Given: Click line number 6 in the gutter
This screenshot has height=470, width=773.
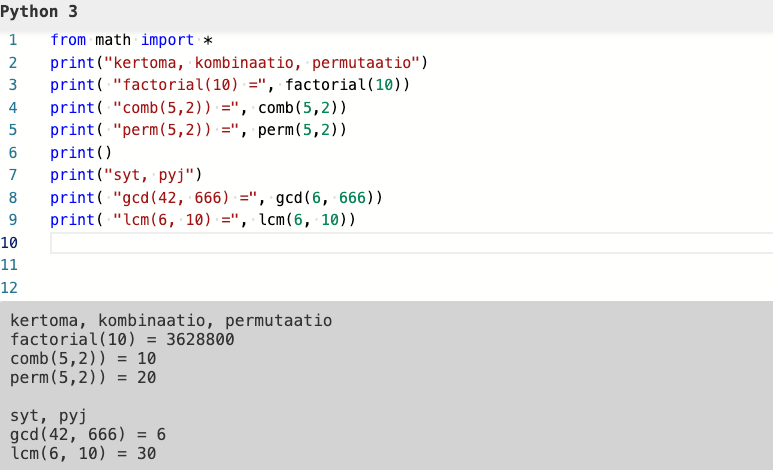Looking at the screenshot, I should [x=13, y=153].
